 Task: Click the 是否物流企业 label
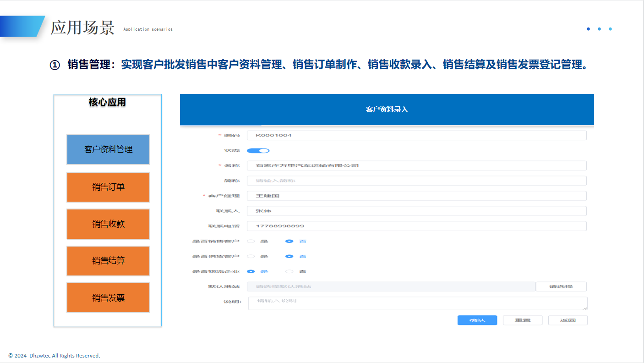click(216, 271)
